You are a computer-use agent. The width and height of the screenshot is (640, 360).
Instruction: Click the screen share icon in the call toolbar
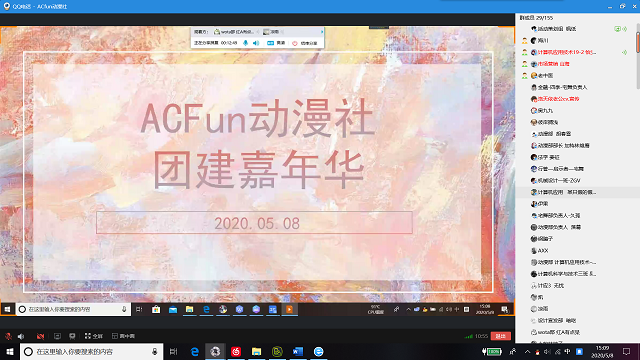57,336
